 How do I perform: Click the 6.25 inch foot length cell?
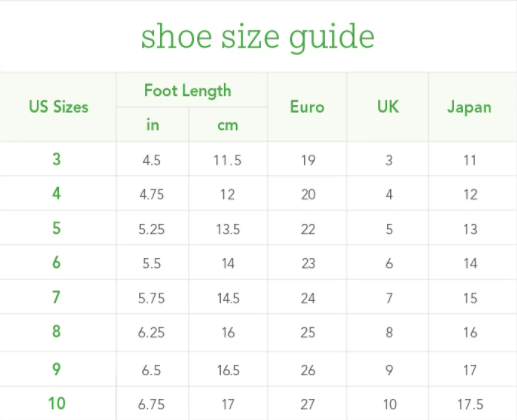click(x=151, y=333)
